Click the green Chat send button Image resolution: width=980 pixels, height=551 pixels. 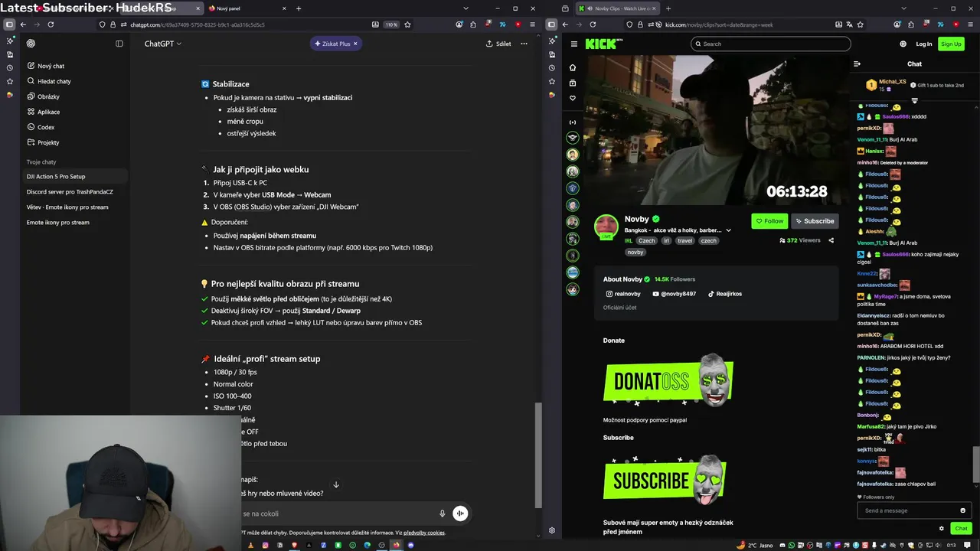pyautogui.click(x=961, y=528)
